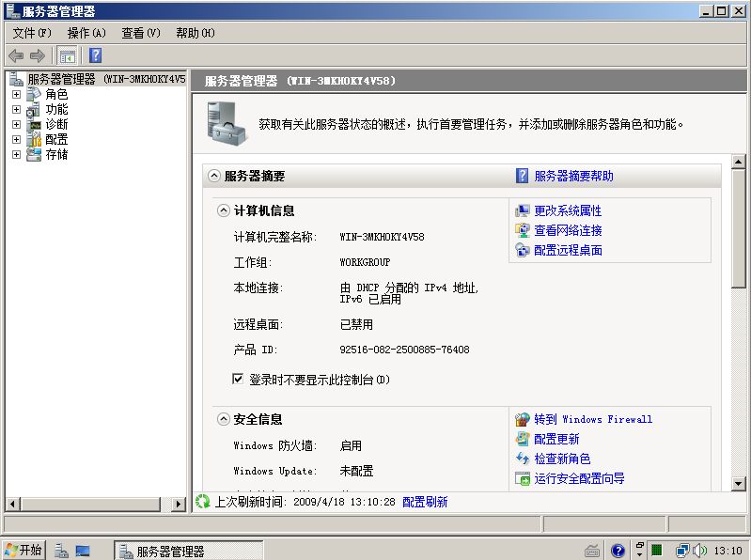Click the vertical scrollbar thumb
The image size is (751, 560).
(738, 228)
